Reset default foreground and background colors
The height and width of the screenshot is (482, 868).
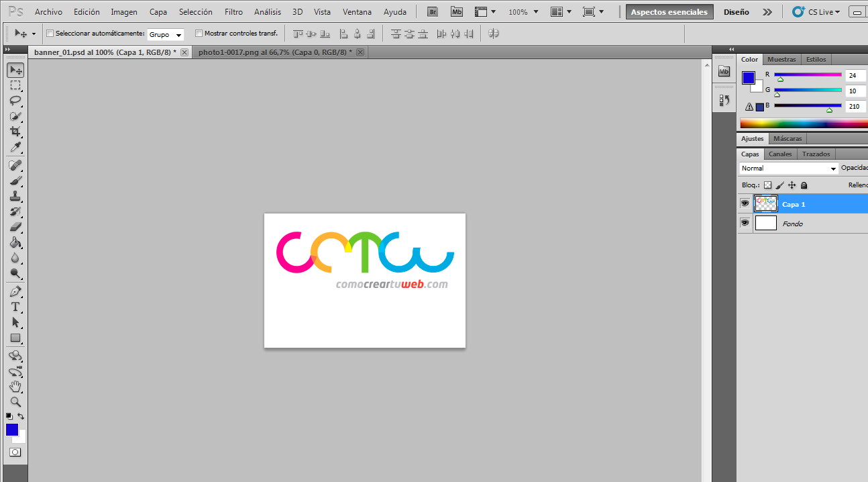pos(9,416)
